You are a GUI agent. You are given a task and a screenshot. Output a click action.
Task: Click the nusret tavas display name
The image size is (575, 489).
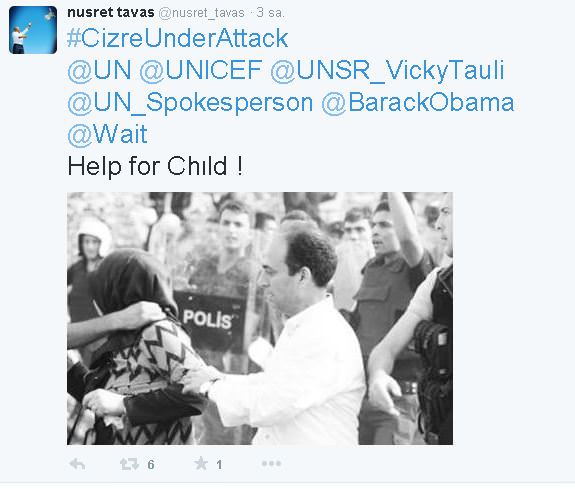pos(111,13)
